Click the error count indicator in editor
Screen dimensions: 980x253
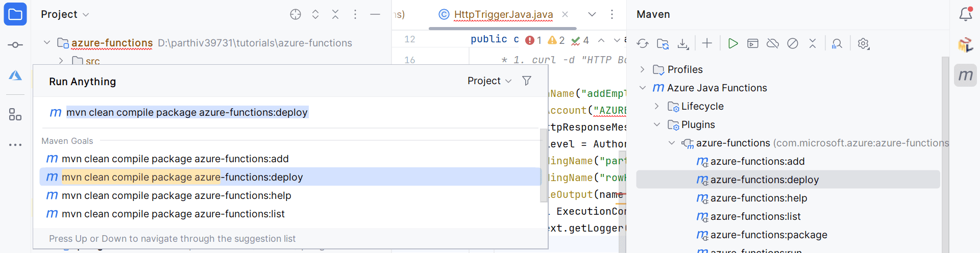[533, 40]
